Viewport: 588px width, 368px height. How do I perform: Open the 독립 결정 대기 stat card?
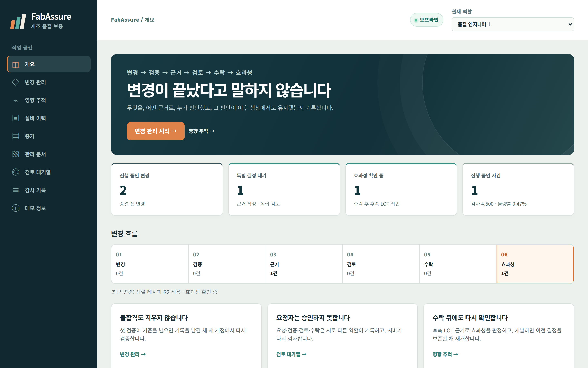(x=284, y=189)
